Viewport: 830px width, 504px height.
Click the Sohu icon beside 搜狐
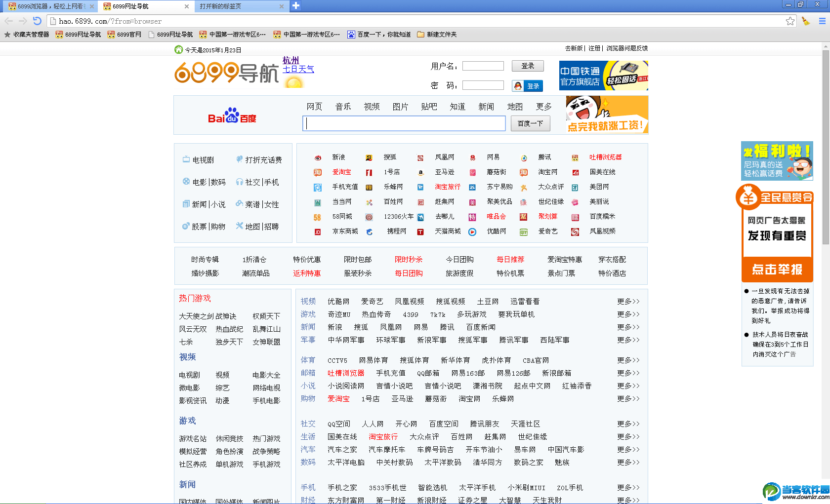coord(369,157)
